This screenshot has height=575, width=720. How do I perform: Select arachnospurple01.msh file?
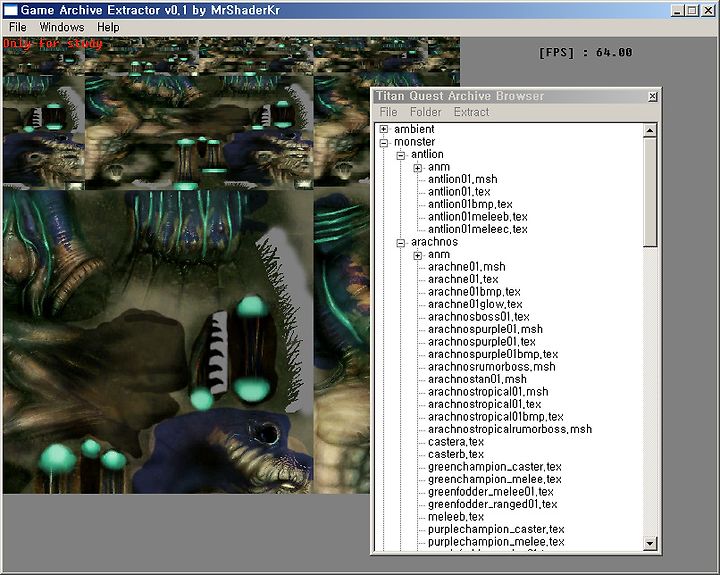point(485,329)
